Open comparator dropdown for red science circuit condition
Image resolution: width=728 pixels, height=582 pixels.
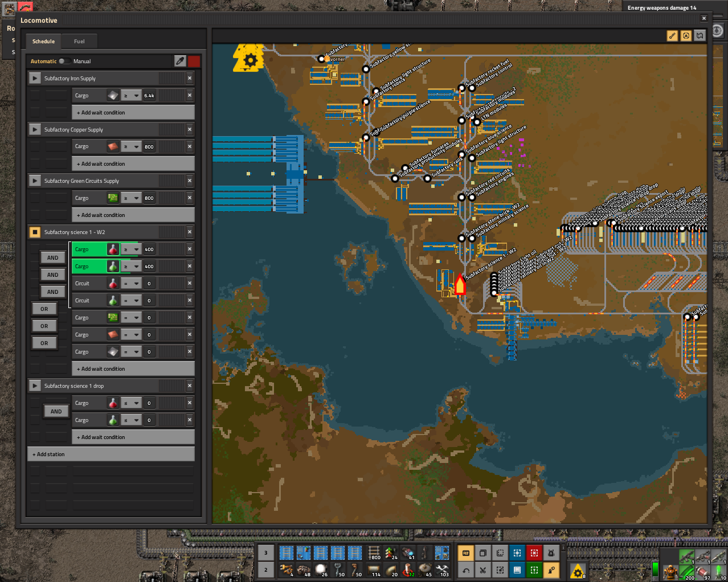131,283
